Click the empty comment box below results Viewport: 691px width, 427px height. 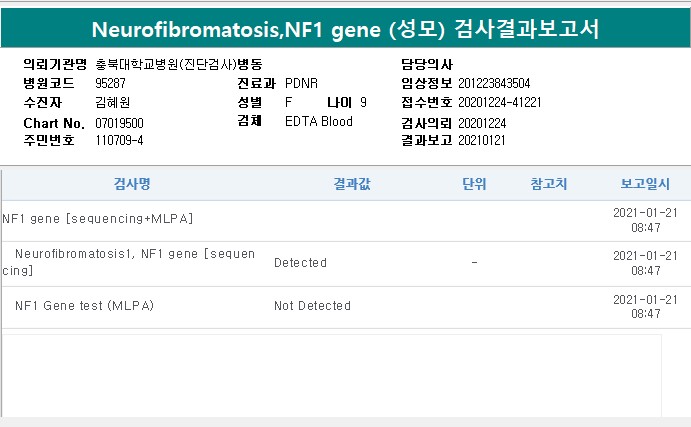tap(330, 375)
